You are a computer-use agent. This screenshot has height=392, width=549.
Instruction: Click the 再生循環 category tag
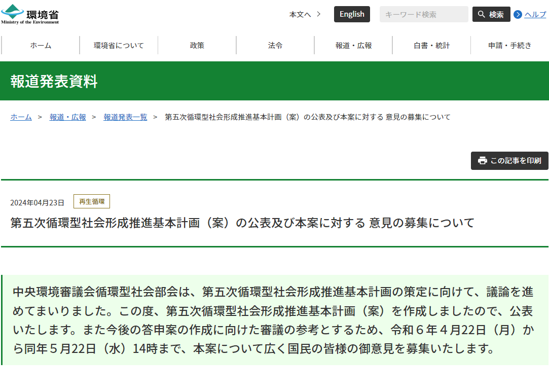92,201
